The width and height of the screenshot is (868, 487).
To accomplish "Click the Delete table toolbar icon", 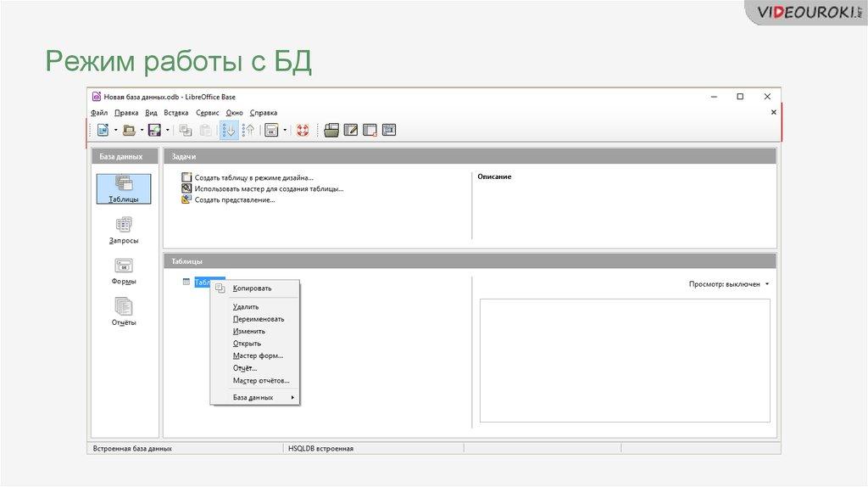I will pos(370,130).
